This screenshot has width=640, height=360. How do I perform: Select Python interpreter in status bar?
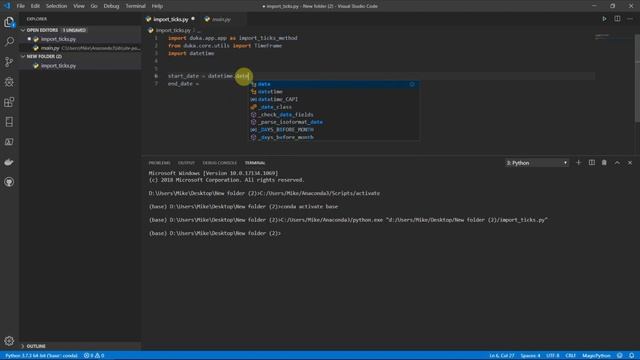pyautogui.click(x=41, y=356)
